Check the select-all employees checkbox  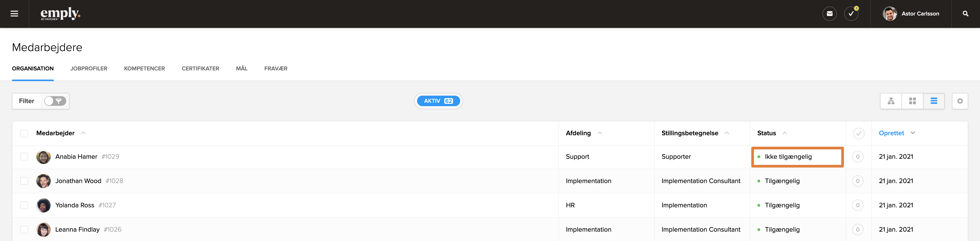click(24, 134)
